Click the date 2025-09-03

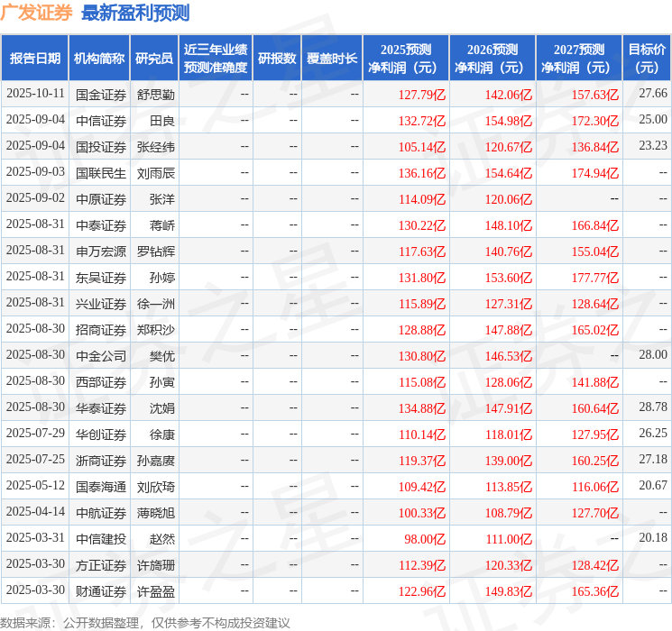(35, 172)
